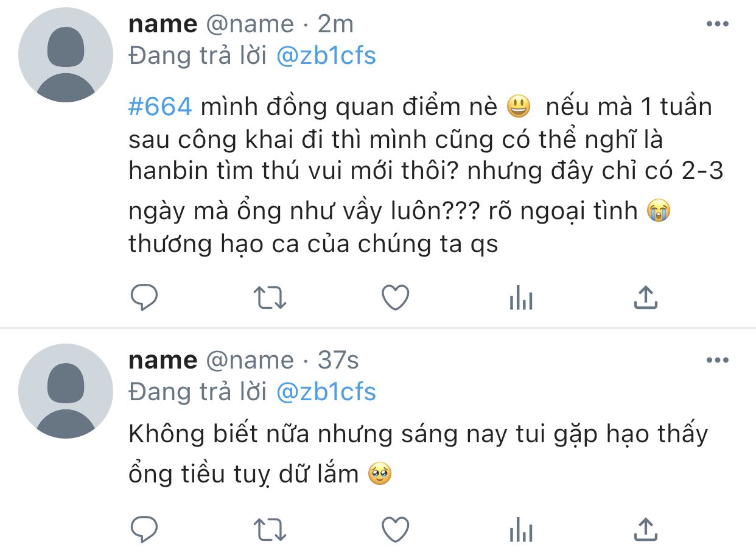Open more options on the second tweet
The image size is (756, 558).
pyautogui.click(x=717, y=360)
